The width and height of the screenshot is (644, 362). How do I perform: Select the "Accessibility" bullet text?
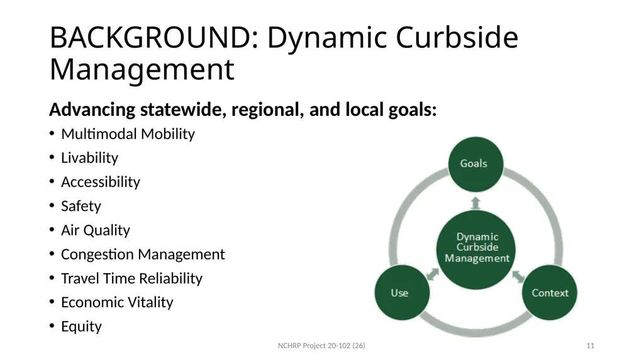pos(101,182)
